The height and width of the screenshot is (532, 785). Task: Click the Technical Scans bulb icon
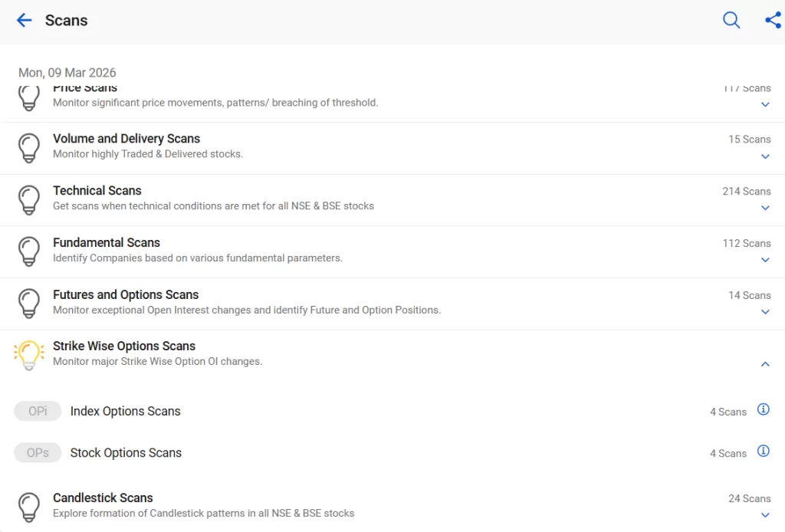point(29,199)
